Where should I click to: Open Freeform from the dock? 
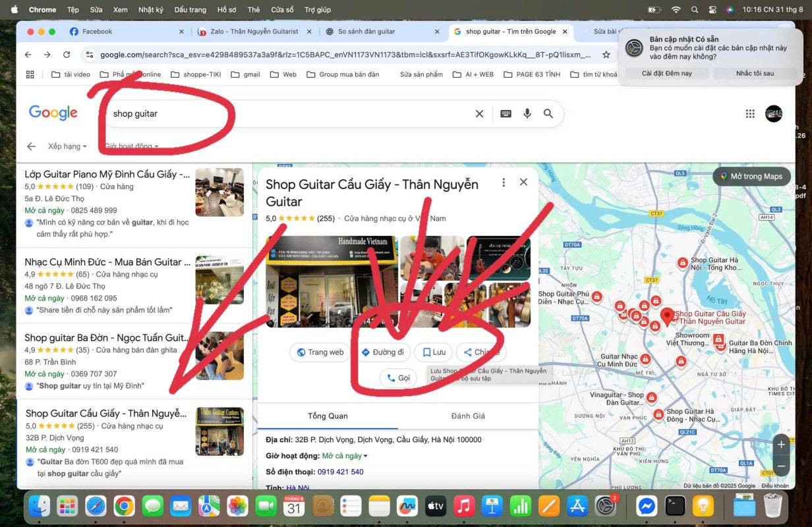click(407, 506)
